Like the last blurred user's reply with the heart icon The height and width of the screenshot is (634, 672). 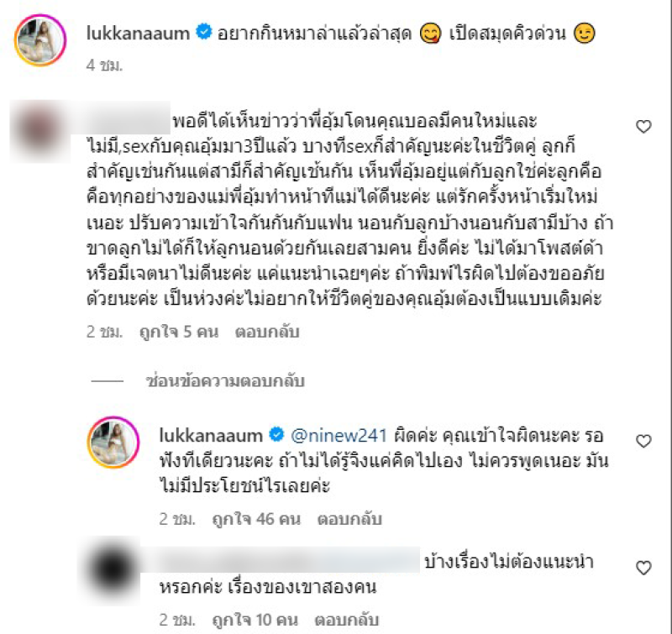pos(643,568)
